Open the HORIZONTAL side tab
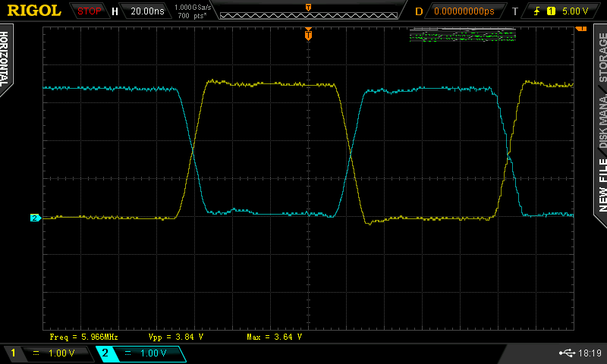Screen dimensions: 607x364 [5, 59]
